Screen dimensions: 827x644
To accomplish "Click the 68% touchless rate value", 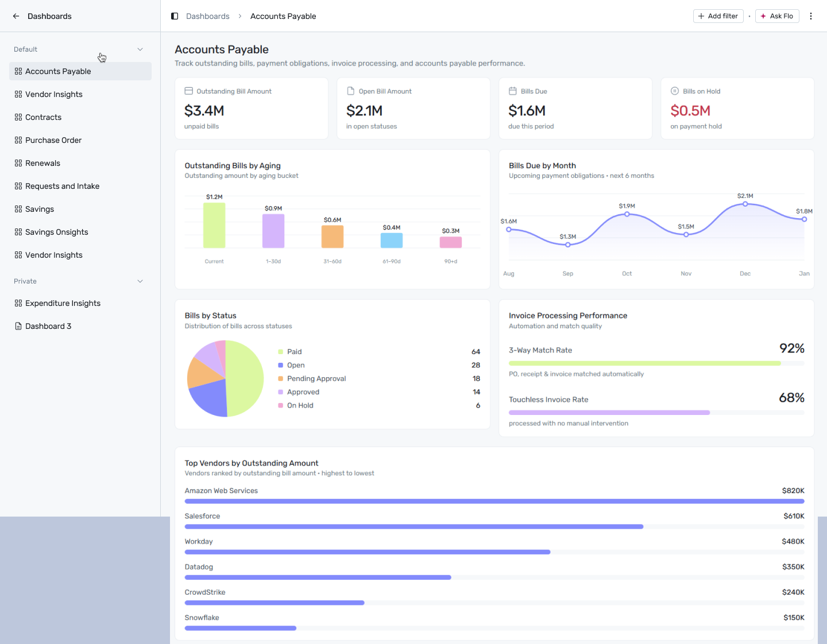I will [792, 398].
